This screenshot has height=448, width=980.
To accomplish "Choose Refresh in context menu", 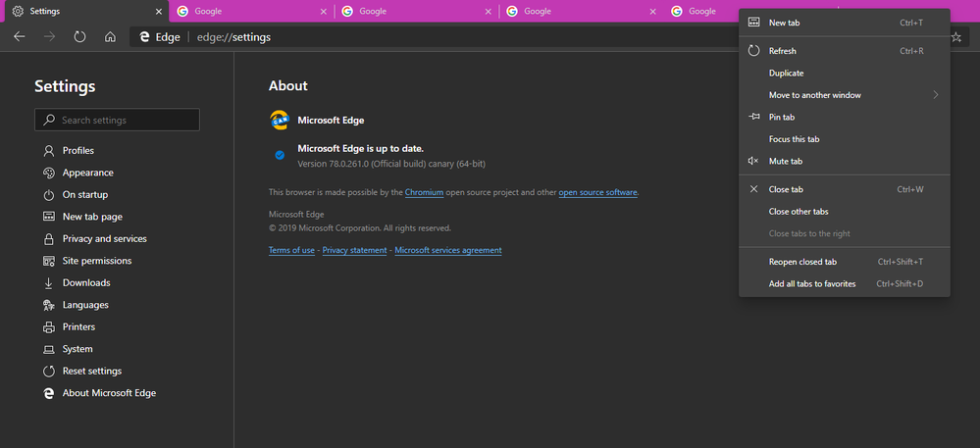I will (845, 51).
